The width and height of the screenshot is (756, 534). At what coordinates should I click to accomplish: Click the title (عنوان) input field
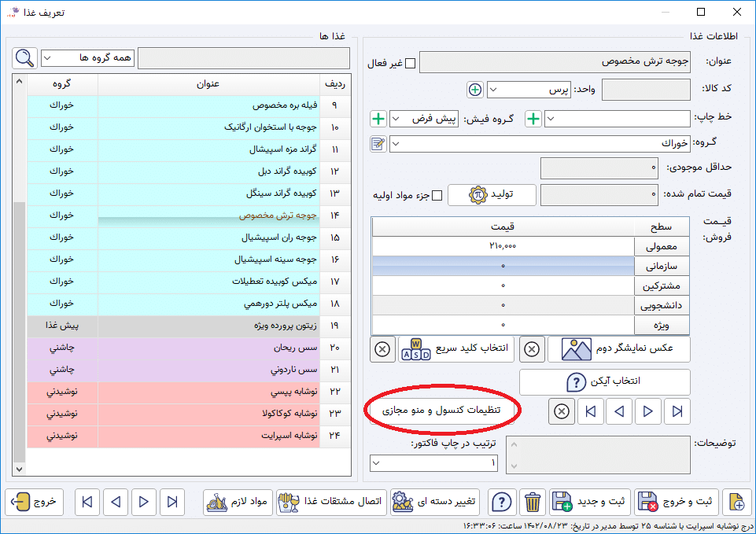555,62
